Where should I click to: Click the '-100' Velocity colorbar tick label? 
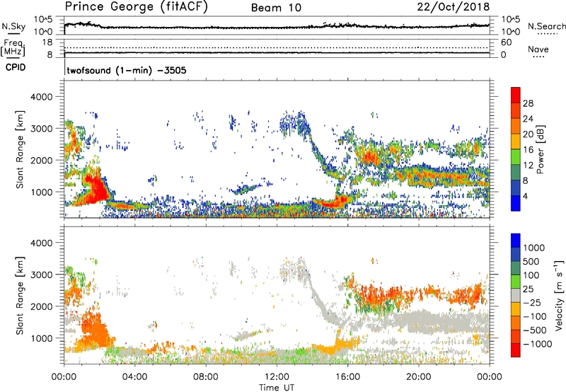(535, 316)
